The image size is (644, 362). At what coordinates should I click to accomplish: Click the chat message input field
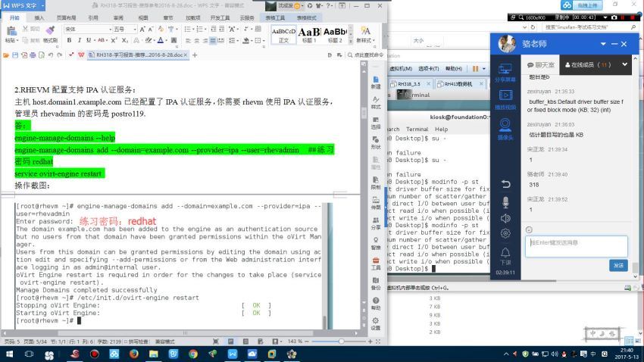[577, 246]
